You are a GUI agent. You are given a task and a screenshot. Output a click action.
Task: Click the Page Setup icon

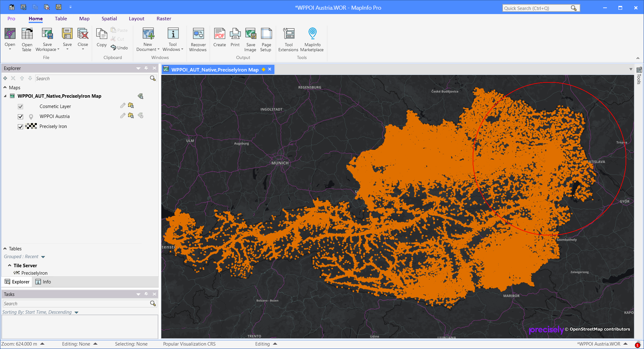[266, 34]
